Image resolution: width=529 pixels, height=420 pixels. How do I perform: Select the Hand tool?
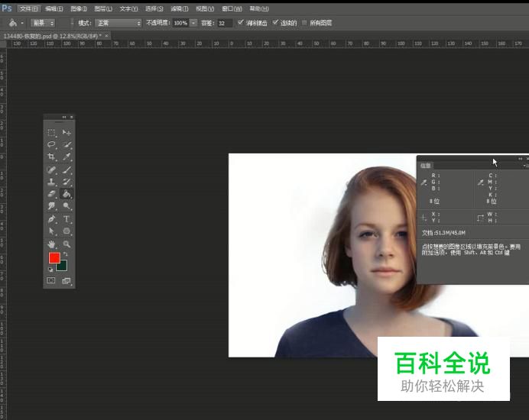point(51,244)
